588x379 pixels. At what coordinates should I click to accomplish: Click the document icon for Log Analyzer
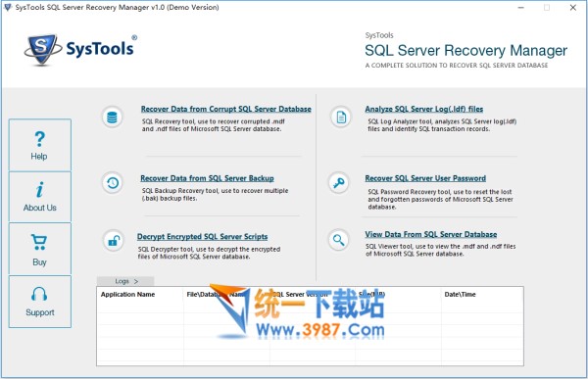tap(341, 118)
